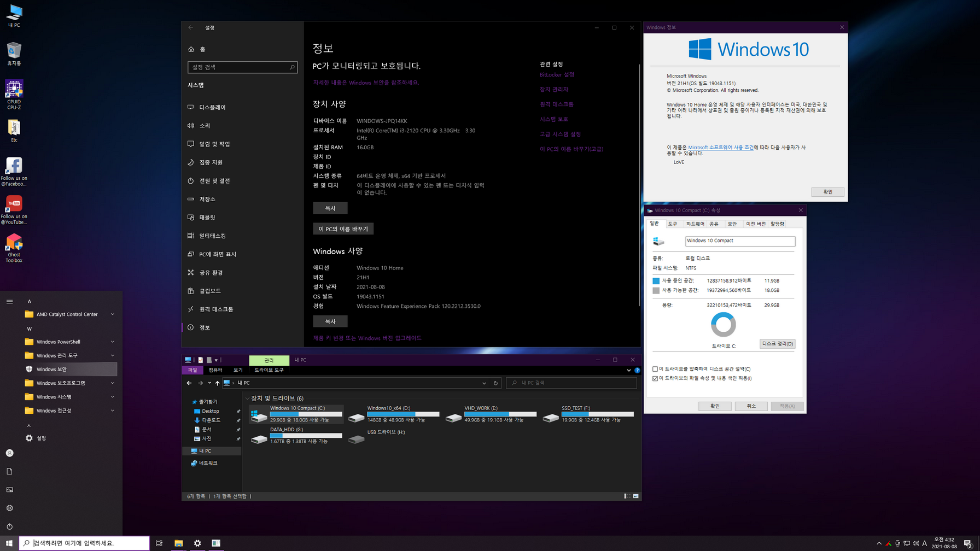980x551 pixels.
Task: Switch to the 도구 tab in drive properties
Action: pos(673,224)
